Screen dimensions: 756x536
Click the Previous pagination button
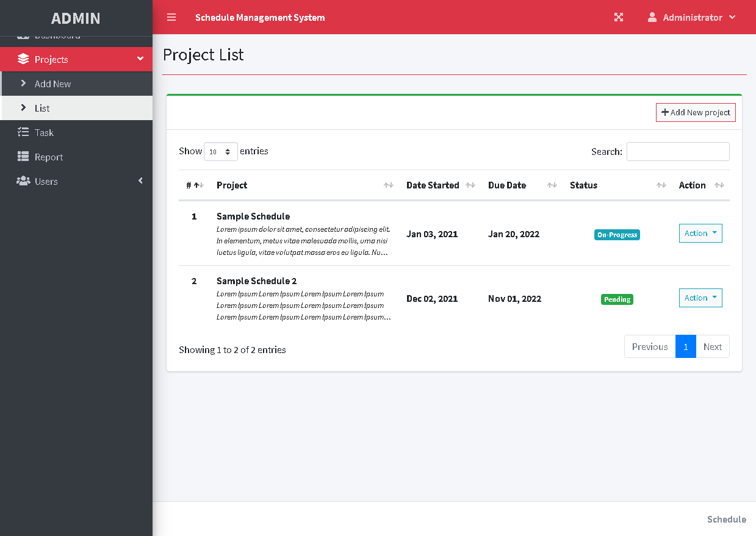(x=650, y=346)
